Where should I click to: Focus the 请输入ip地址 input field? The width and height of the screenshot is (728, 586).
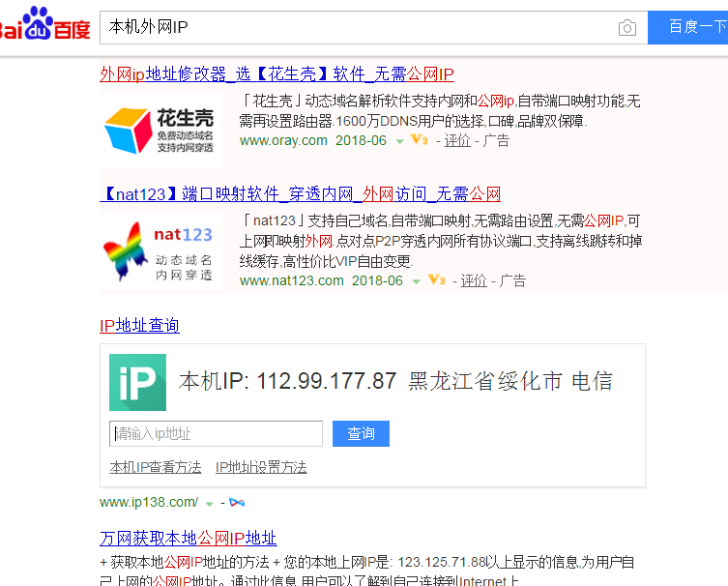pos(216,434)
